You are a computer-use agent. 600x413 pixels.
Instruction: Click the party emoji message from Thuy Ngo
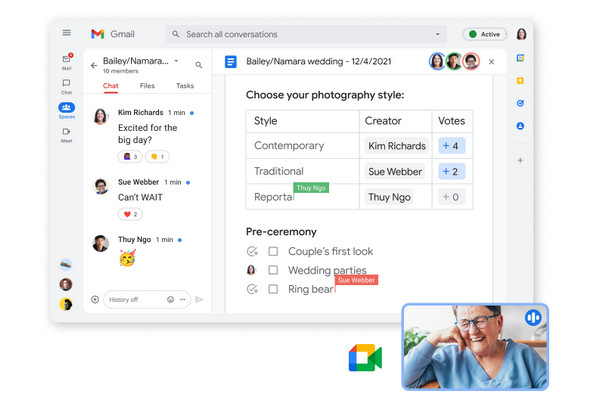click(x=127, y=257)
